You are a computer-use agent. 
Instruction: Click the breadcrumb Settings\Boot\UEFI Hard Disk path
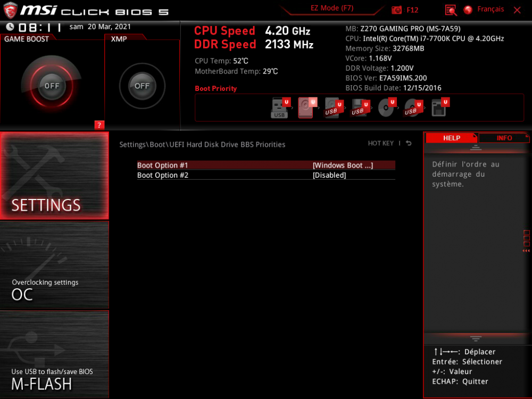tap(202, 145)
